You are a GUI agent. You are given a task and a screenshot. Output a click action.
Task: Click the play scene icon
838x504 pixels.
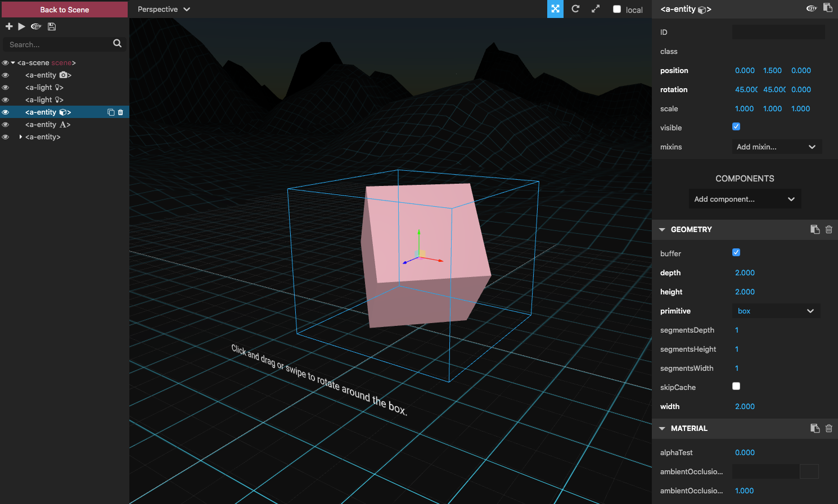coord(21,26)
